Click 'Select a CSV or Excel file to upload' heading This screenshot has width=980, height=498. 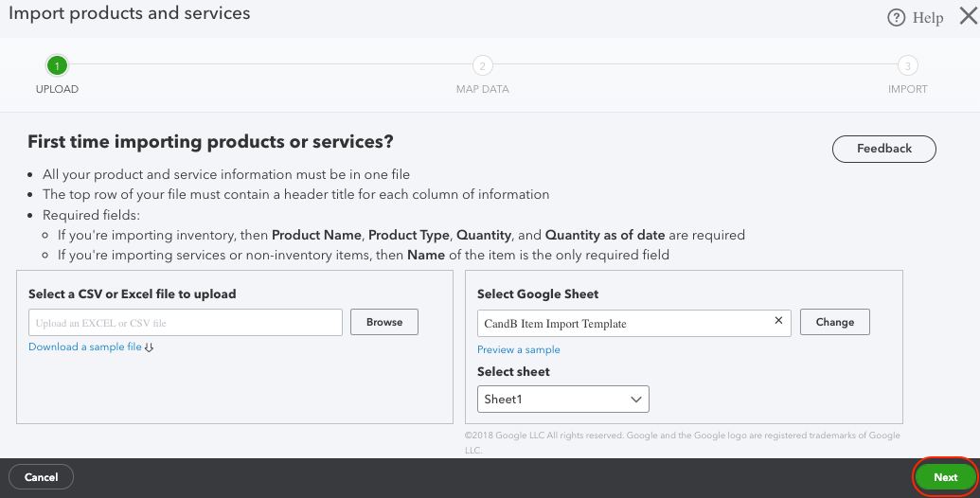(x=132, y=294)
